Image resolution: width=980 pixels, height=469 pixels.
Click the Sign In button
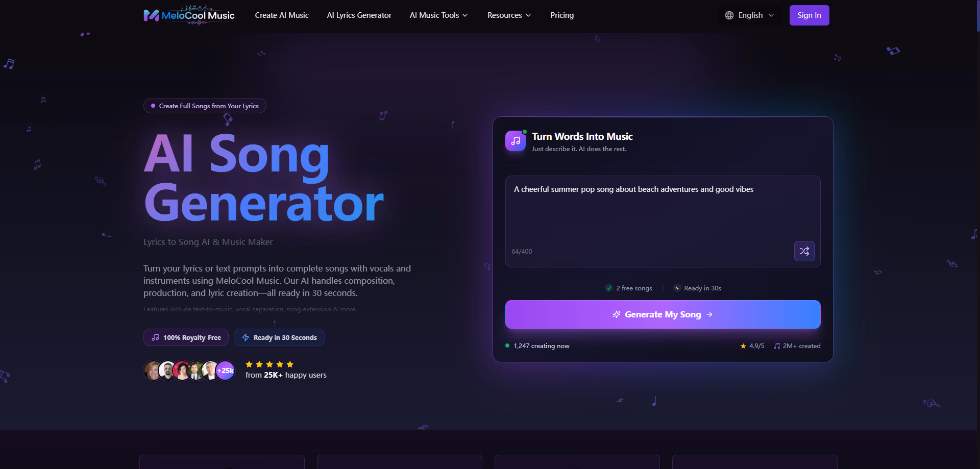point(809,15)
